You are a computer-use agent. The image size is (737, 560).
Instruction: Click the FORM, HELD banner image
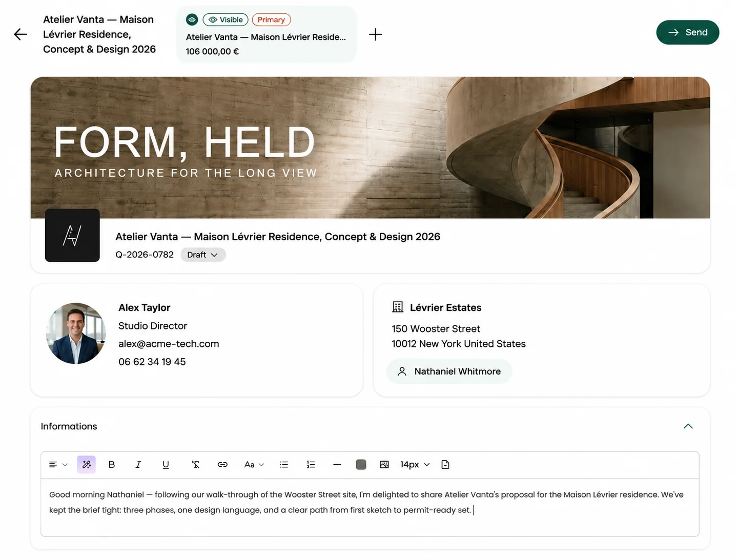370,148
